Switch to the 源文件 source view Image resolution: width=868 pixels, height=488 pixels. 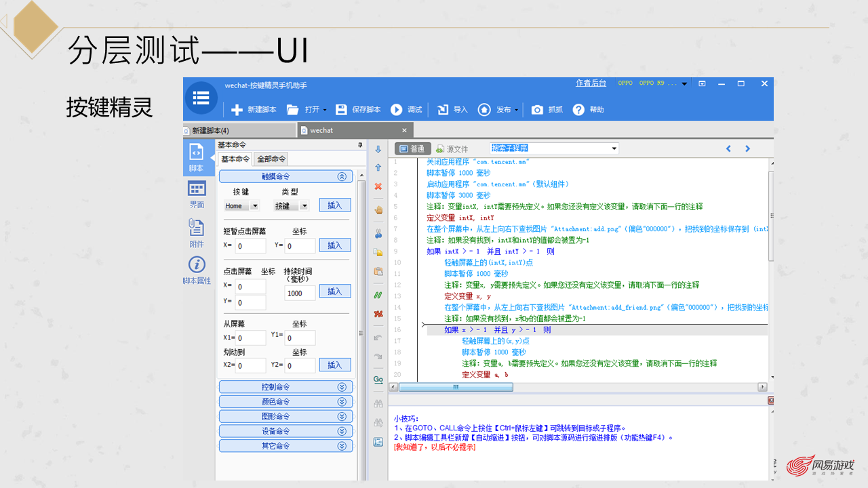coord(452,149)
